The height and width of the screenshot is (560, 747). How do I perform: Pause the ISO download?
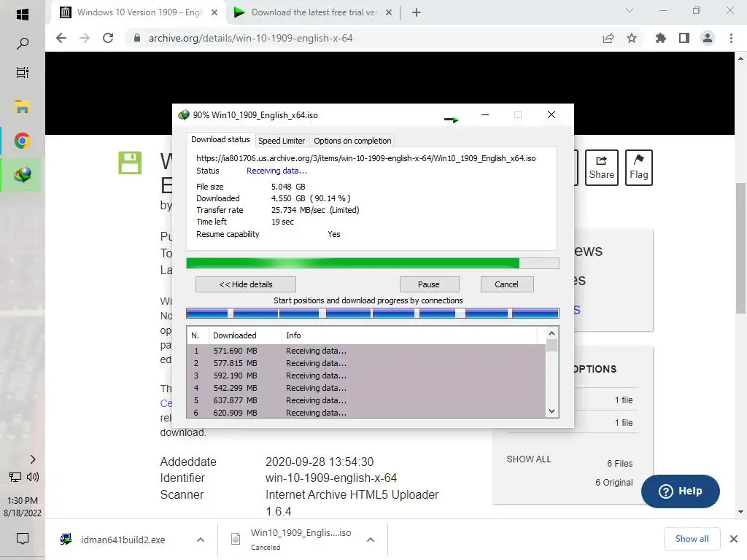(429, 284)
